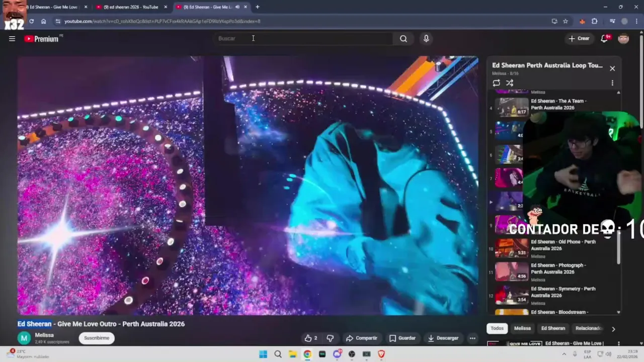This screenshot has width=644, height=362.
Task: Open the Melissa channel avatar
Action: 24,338
